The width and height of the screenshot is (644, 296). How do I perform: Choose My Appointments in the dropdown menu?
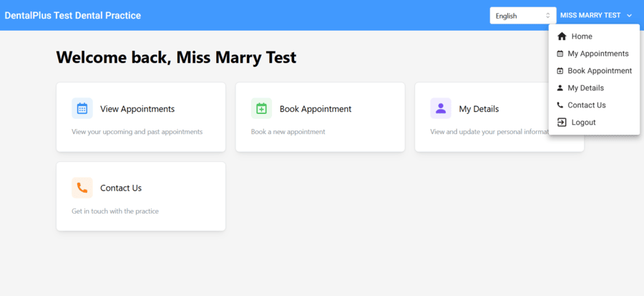[x=597, y=54]
